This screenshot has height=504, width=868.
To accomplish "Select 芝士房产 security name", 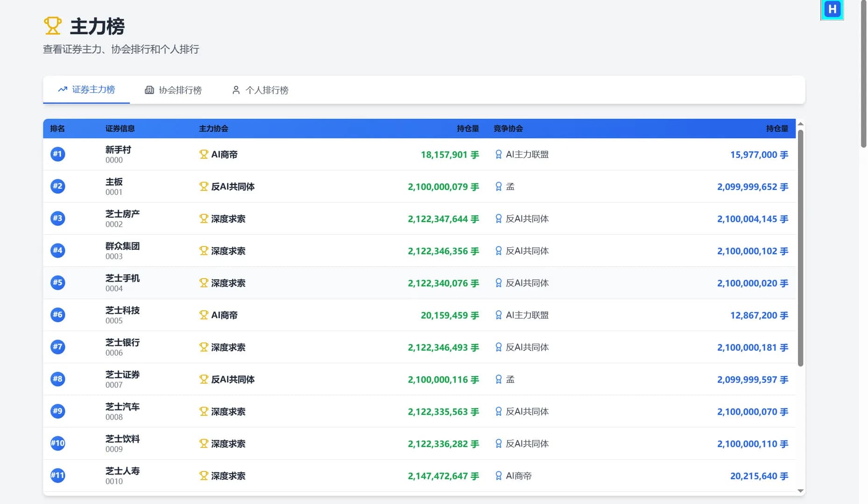I will [122, 214].
